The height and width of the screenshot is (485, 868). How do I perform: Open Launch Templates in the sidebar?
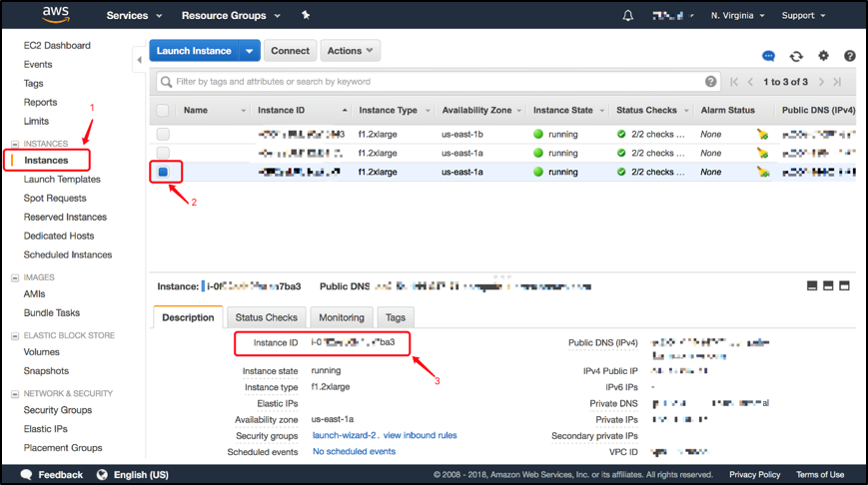(62, 180)
